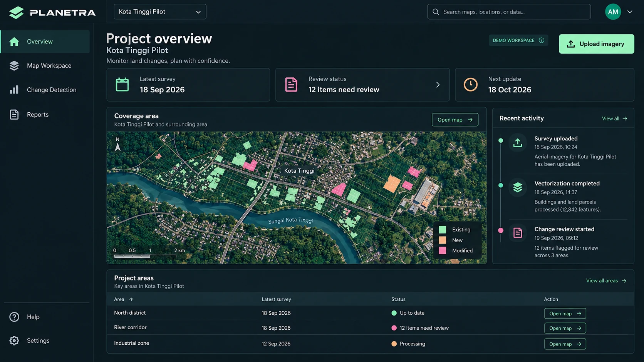Image resolution: width=644 pixels, height=362 pixels.
Task: Click the Latest survey column header
Action: (276, 299)
